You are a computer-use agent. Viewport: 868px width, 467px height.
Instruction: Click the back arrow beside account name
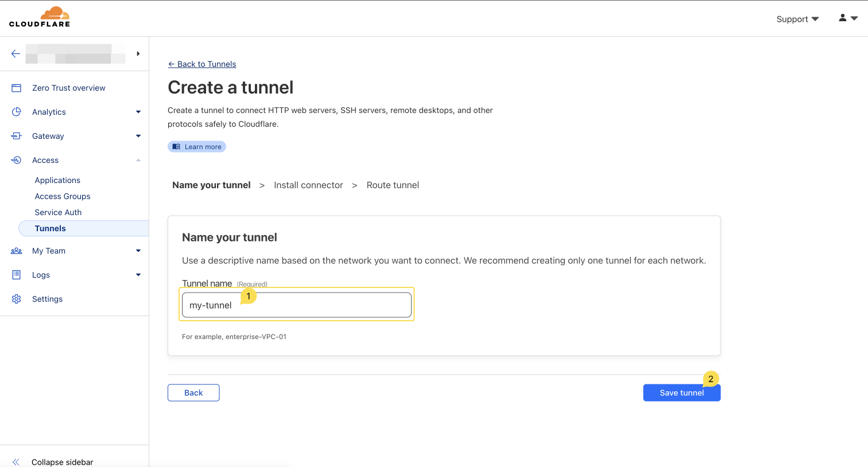15,53
